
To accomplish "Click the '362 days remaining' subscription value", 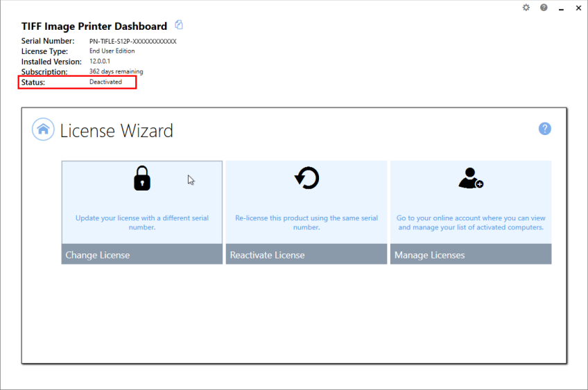I will tap(116, 71).
